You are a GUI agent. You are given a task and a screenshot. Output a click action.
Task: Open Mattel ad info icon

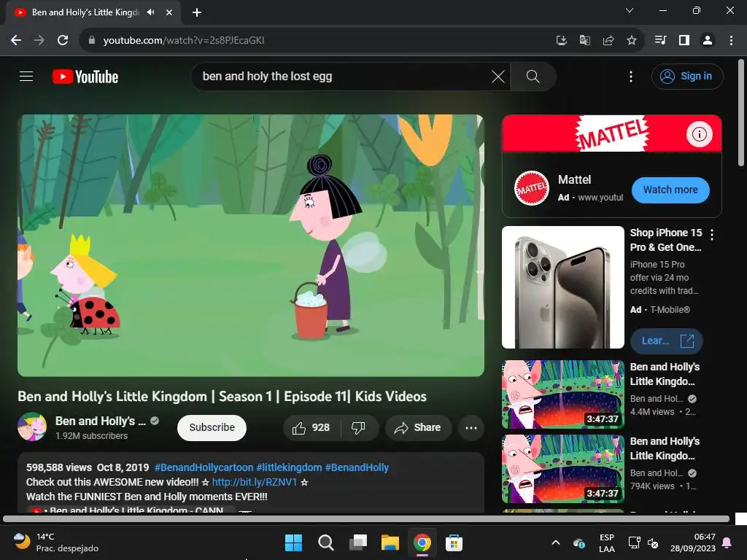click(699, 134)
